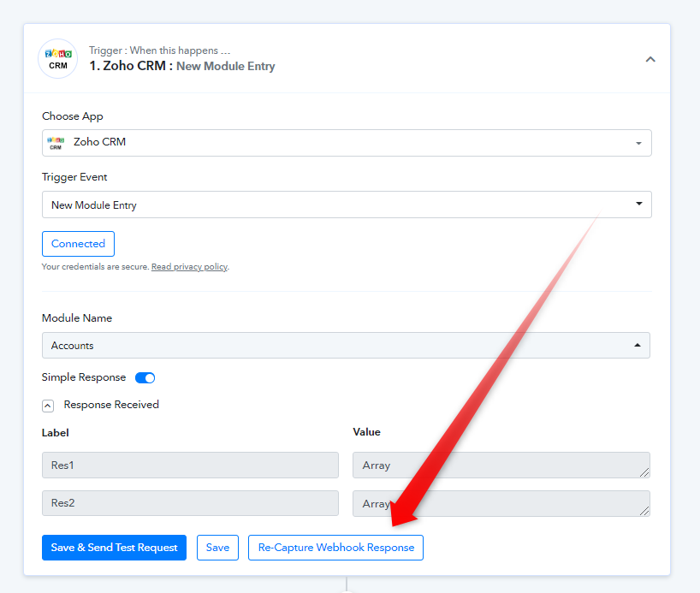Click the small Zoho CRM icon in app selector
The height and width of the screenshot is (593, 700).
click(56, 143)
